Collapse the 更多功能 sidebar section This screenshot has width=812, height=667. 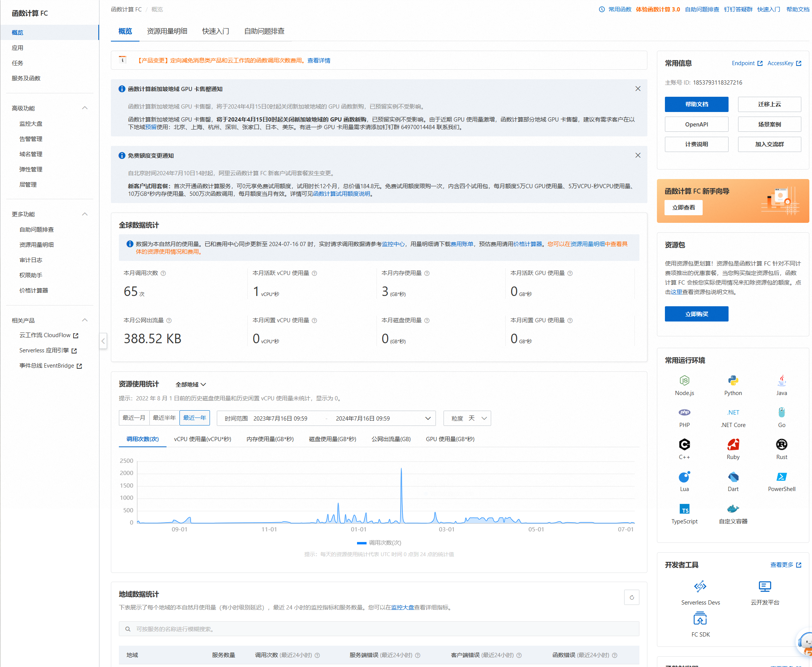point(85,214)
